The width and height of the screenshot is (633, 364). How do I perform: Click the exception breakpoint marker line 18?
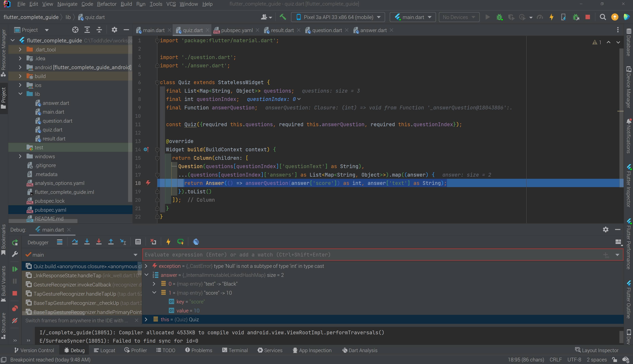click(148, 183)
